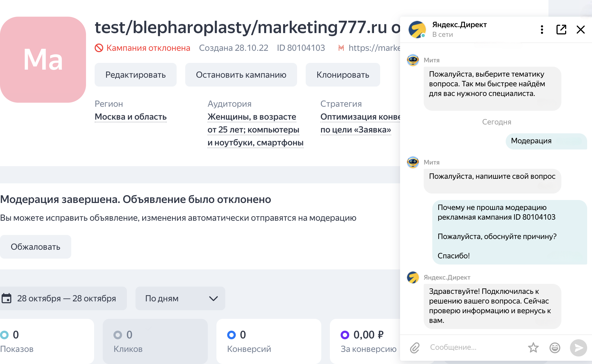
Task: Pop out the chat into new window
Action: click(561, 30)
